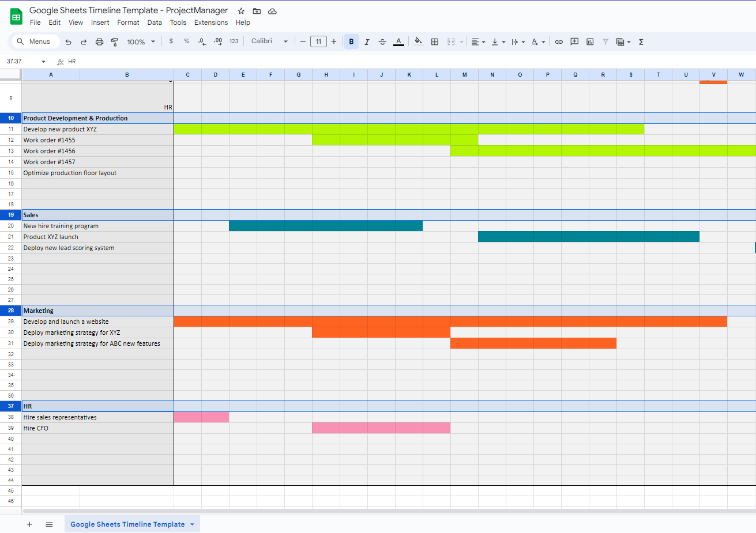Click the Merge cells icon
This screenshot has height=533, width=756.
pos(451,41)
